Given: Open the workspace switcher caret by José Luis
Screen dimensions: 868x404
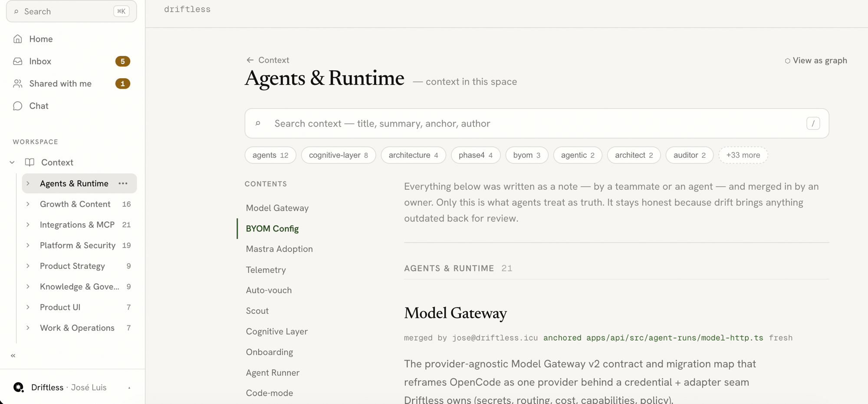Looking at the screenshot, I should [129, 387].
